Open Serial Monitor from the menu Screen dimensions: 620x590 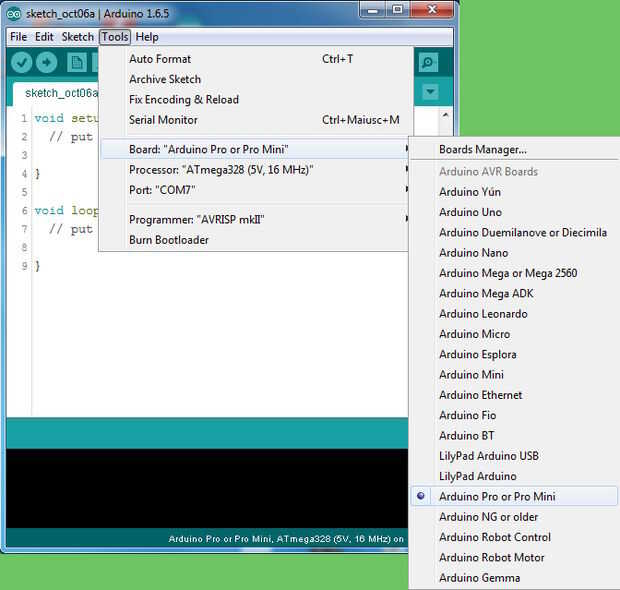point(255,120)
